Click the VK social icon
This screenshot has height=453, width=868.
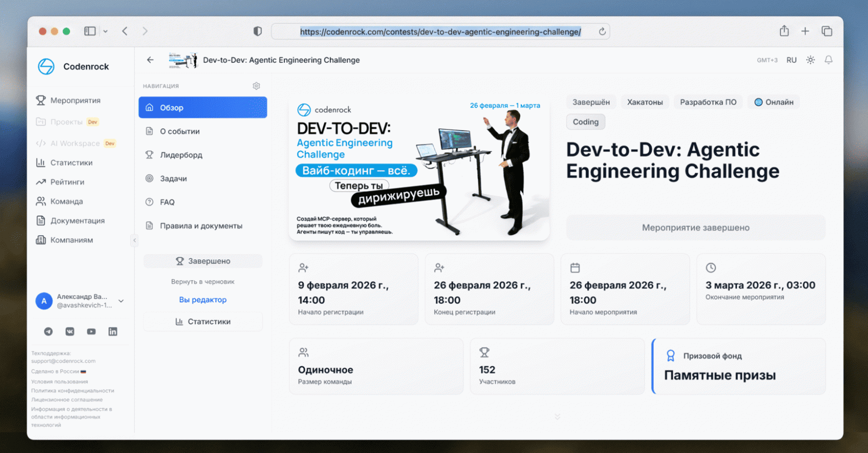(x=70, y=331)
